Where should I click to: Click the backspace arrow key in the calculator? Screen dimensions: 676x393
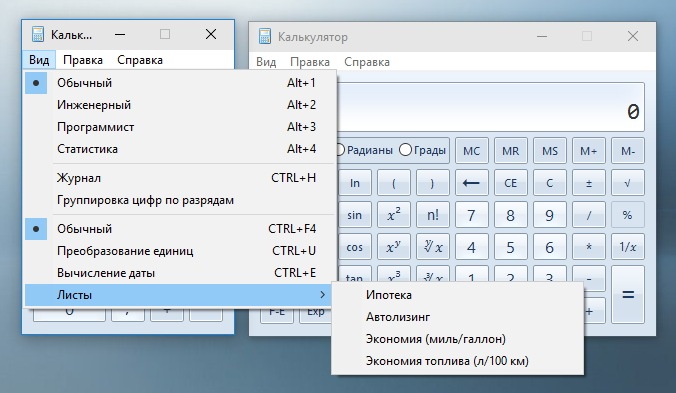pos(471,183)
